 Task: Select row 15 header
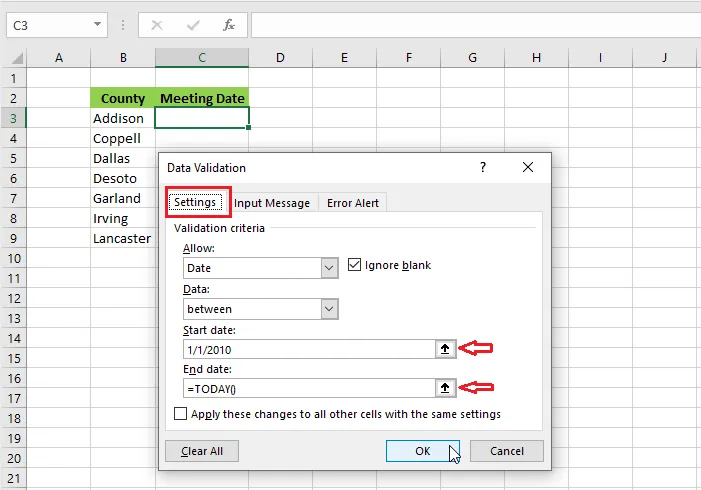point(13,358)
